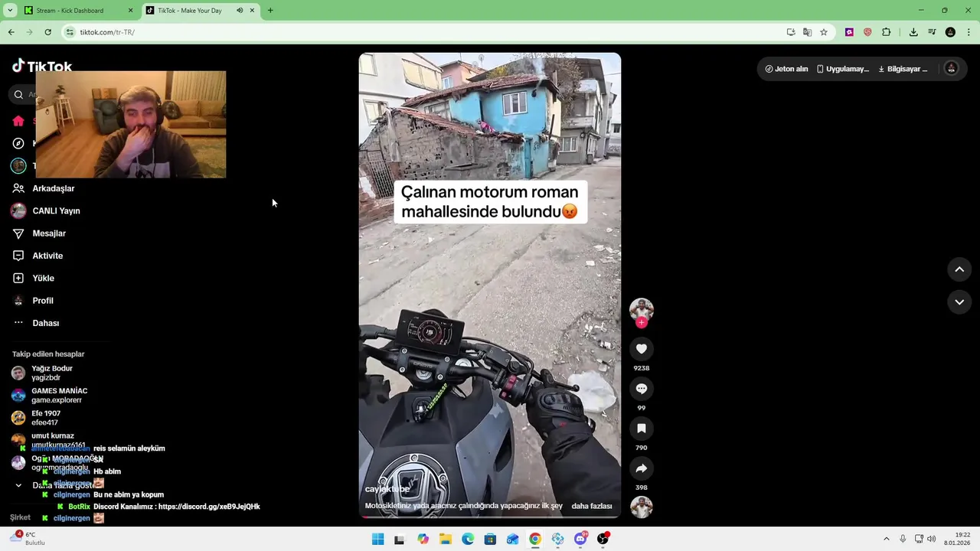
Task: Click the volume speaker icon in system tray
Action: pyautogui.click(x=932, y=539)
